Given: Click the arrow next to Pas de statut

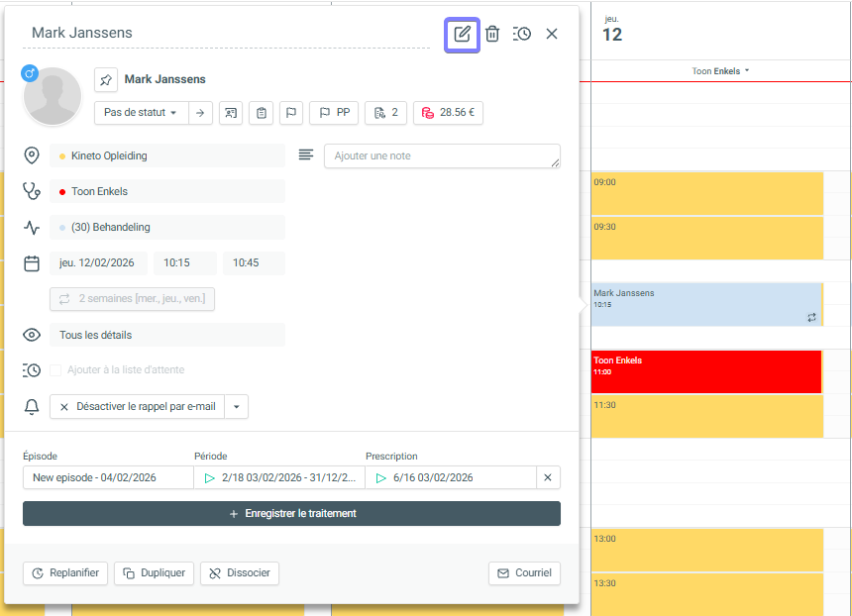Looking at the screenshot, I should point(200,113).
